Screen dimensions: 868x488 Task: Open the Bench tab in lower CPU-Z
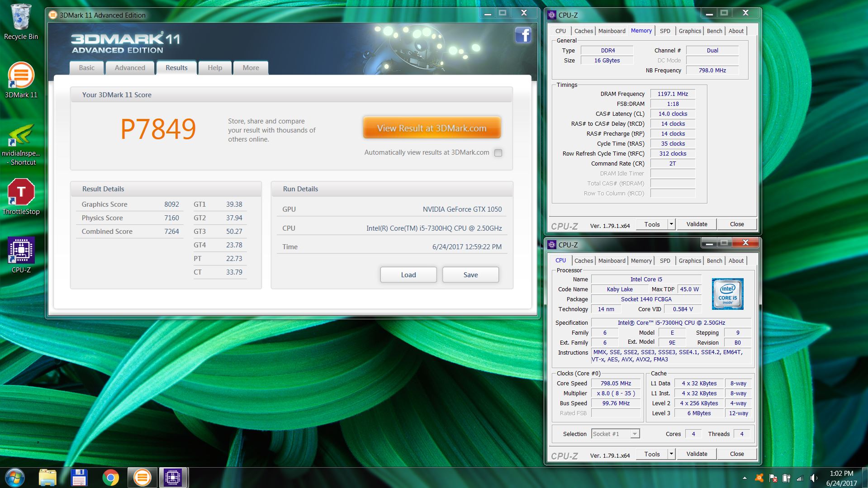pos(714,261)
